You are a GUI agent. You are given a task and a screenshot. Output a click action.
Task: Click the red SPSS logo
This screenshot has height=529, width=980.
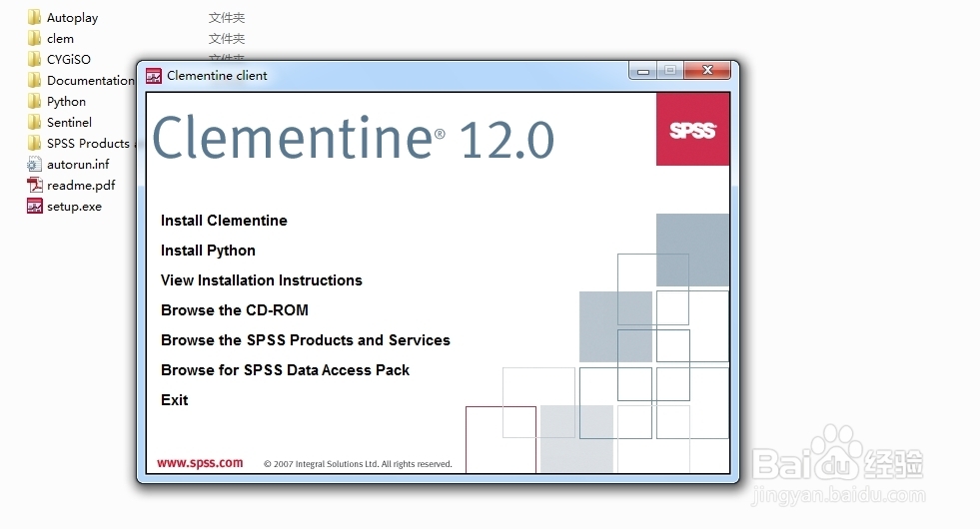692,130
